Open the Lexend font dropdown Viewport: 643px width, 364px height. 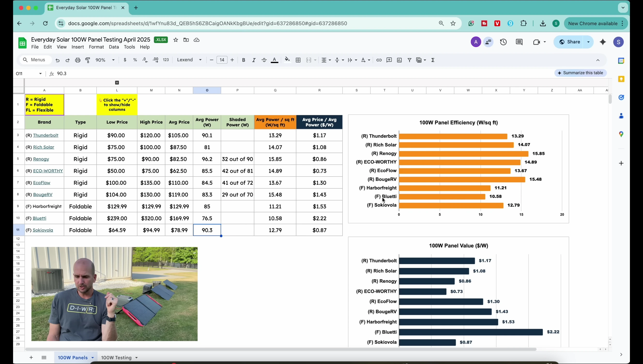[189, 60]
